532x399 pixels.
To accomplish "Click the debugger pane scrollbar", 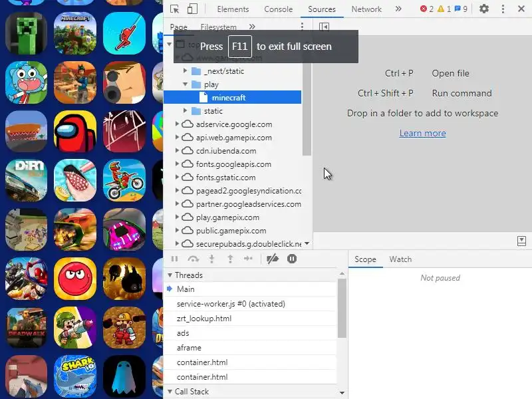I will (342, 308).
